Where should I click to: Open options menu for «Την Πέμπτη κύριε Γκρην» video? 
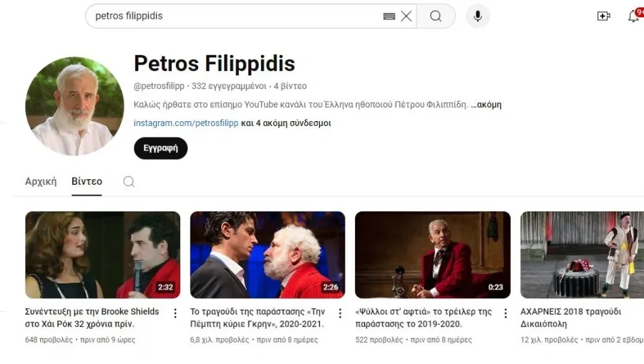pyautogui.click(x=340, y=313)
